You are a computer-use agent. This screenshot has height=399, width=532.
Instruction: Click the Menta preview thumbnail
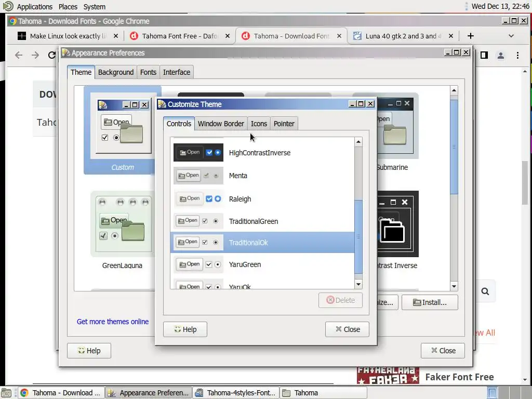198,176
